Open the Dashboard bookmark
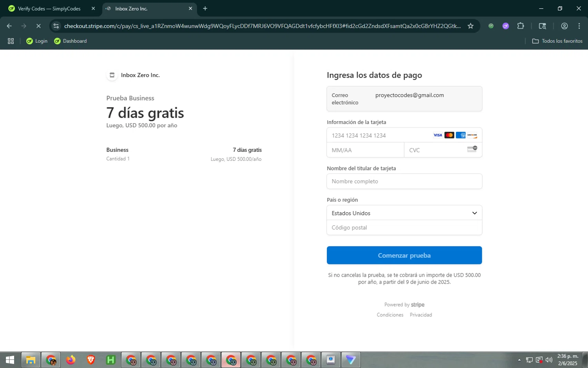Viewport: 588px width, 368px height. [x=71, y=41]
